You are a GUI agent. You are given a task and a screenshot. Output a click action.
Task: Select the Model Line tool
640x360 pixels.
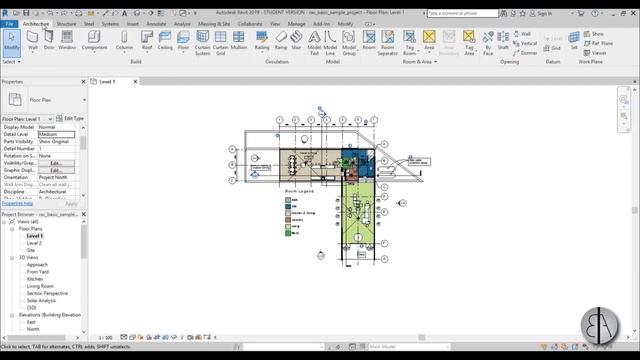pyautogui.click(x=330, y=42)
